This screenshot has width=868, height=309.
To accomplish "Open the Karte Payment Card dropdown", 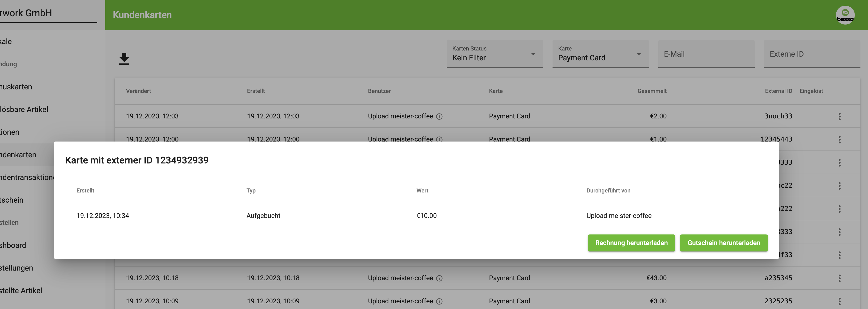I will [x=600, y=54].
